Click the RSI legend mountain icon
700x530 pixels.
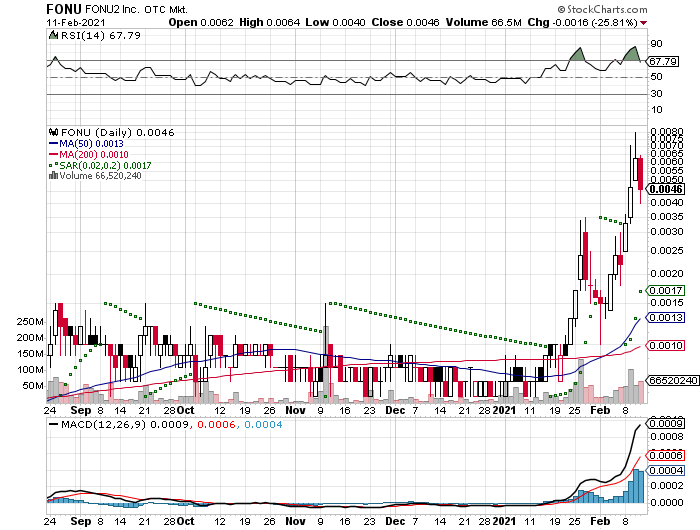(53, 35)
